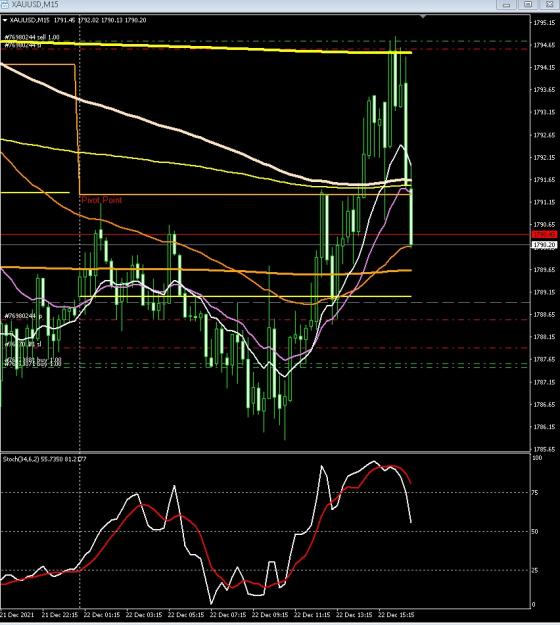Select the white stochastic main line endpoint

coord(411,522)
